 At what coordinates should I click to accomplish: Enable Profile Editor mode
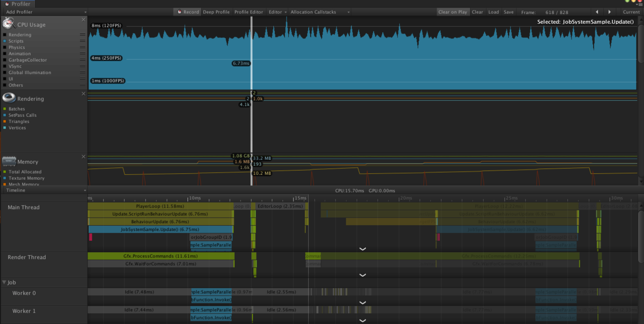point(248,12)
